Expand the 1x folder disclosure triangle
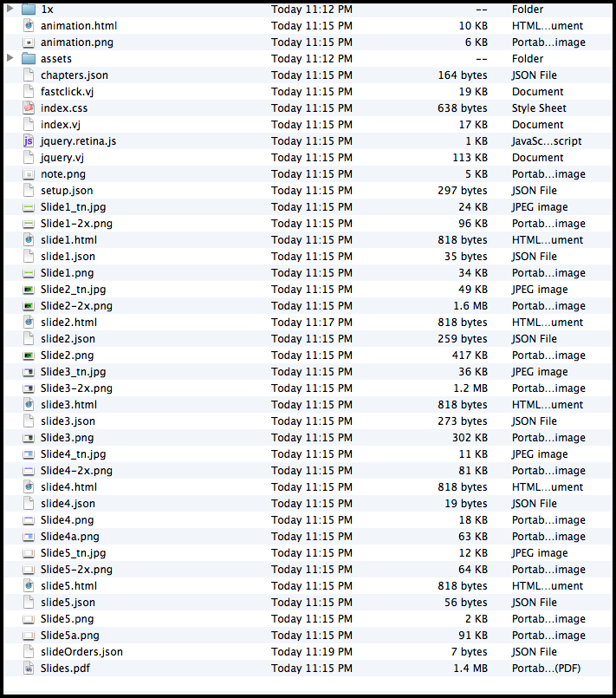This screenshot has width=616, height=698. (x=10, y=9)
